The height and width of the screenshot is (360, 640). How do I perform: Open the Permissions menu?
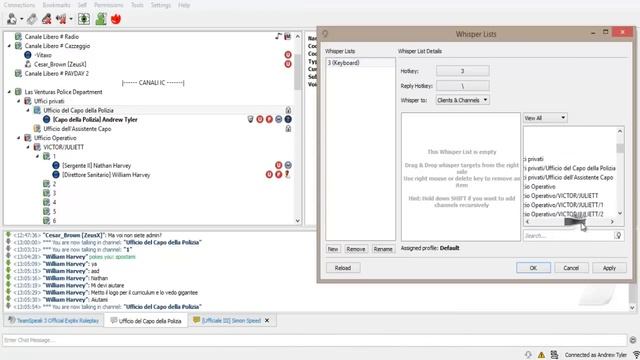click(x=109, y=5)
